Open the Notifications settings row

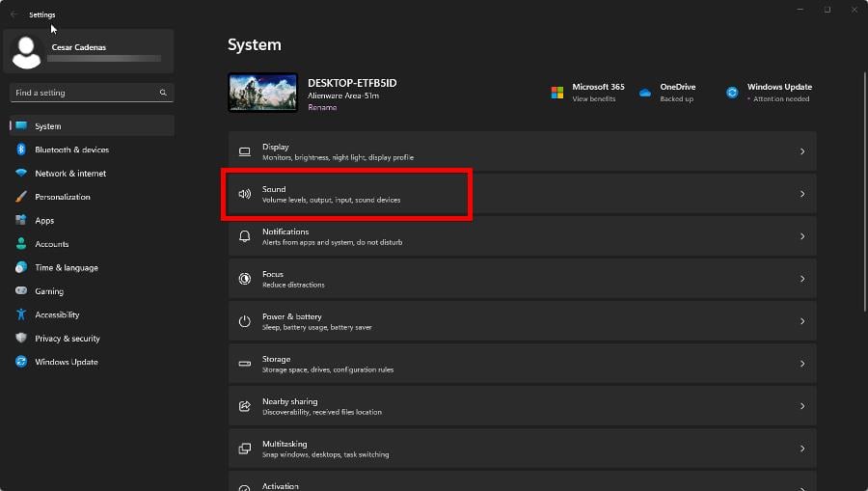tap(522, 236)
